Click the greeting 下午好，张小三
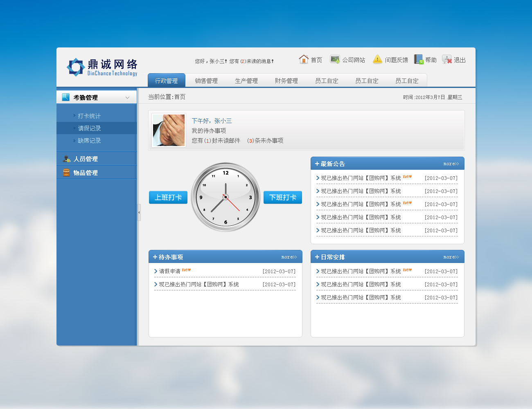The height and width of the screenshot is (409, 532). [x=212, y=121]
